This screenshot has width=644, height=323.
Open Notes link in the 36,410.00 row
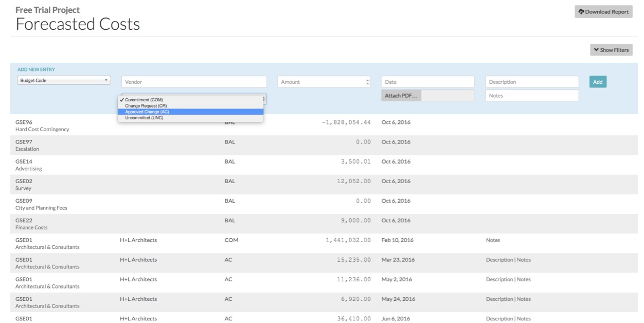click(x=524, y=318)
